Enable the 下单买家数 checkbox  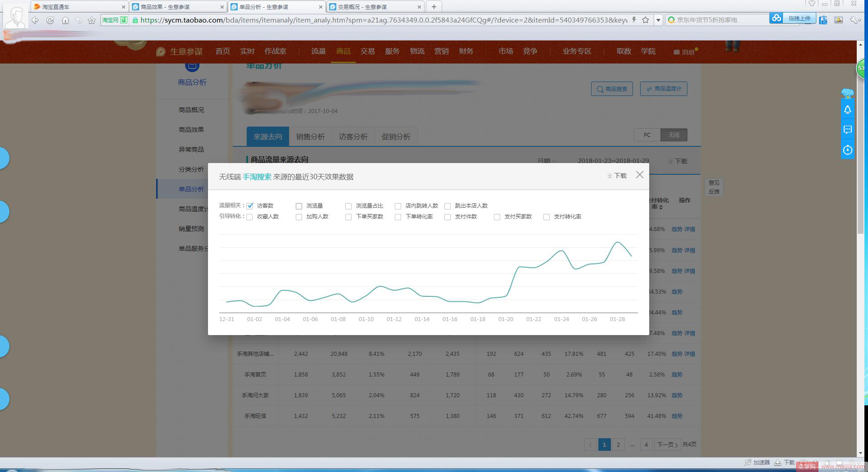point(348,217)
